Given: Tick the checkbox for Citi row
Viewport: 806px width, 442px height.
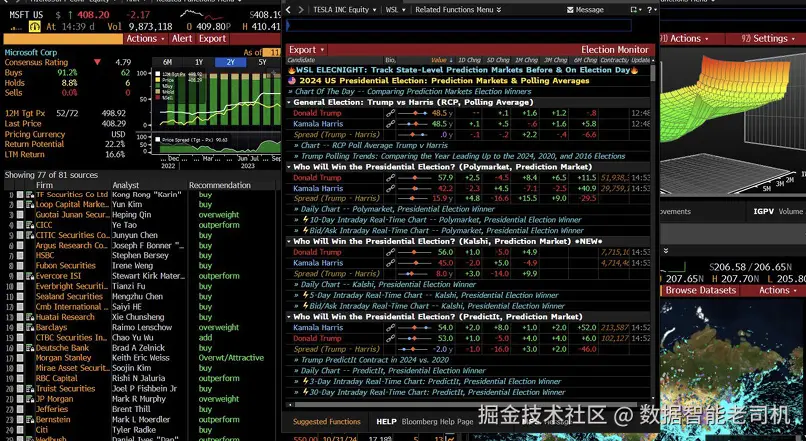Looking at the screenshot, I should tap(20, 430).
